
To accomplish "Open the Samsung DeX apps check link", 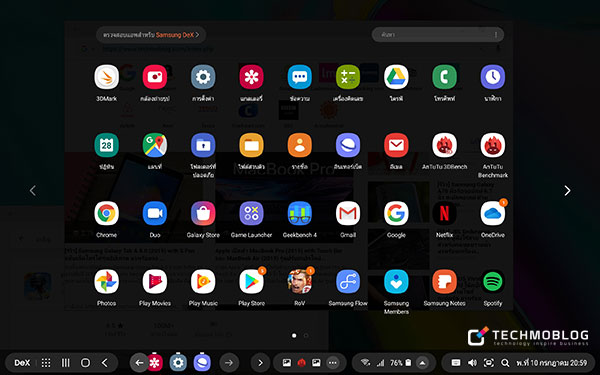I will [x=151, y=35].
